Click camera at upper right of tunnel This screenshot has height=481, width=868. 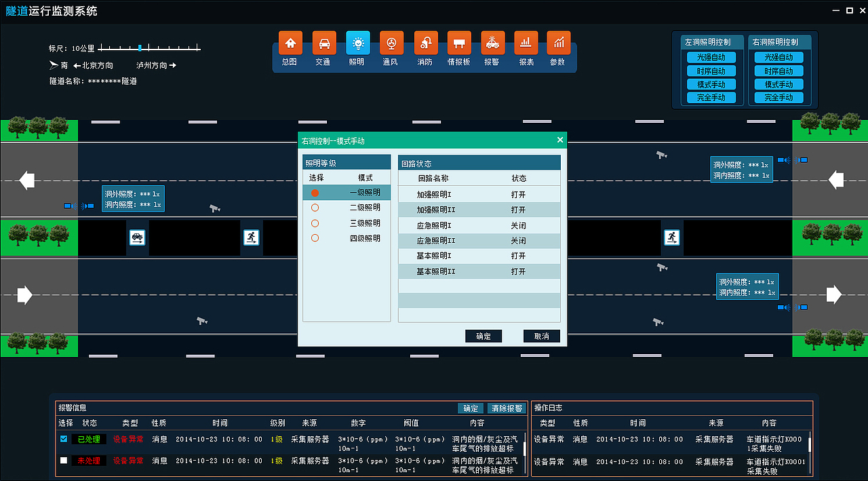tap(661, 155)
